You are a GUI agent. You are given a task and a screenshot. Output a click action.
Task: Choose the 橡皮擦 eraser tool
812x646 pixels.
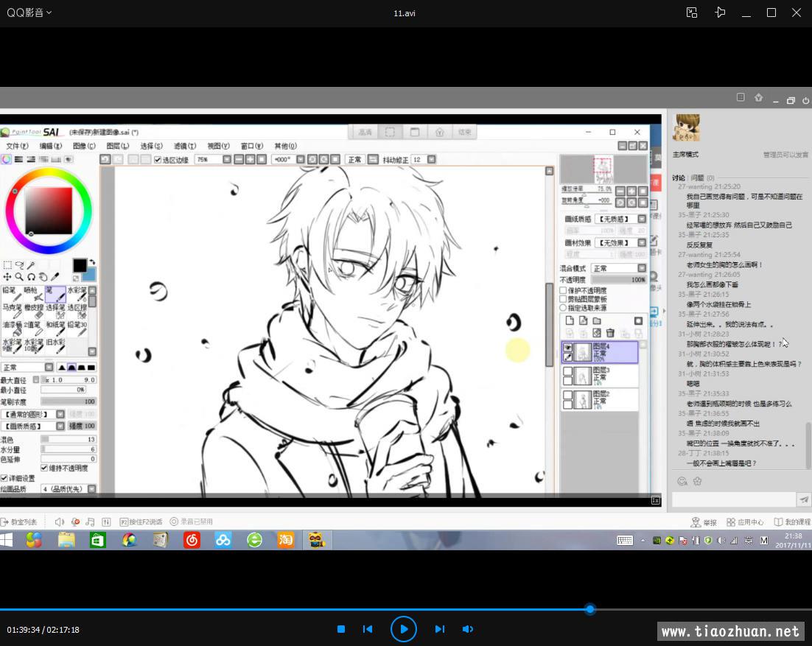tap(33, 311)
